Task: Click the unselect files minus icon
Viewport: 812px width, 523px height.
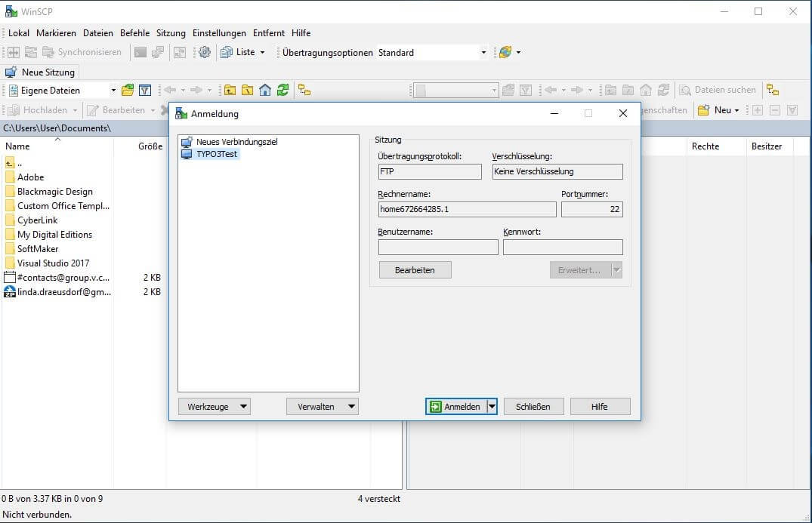Action: tap(775, 109)
